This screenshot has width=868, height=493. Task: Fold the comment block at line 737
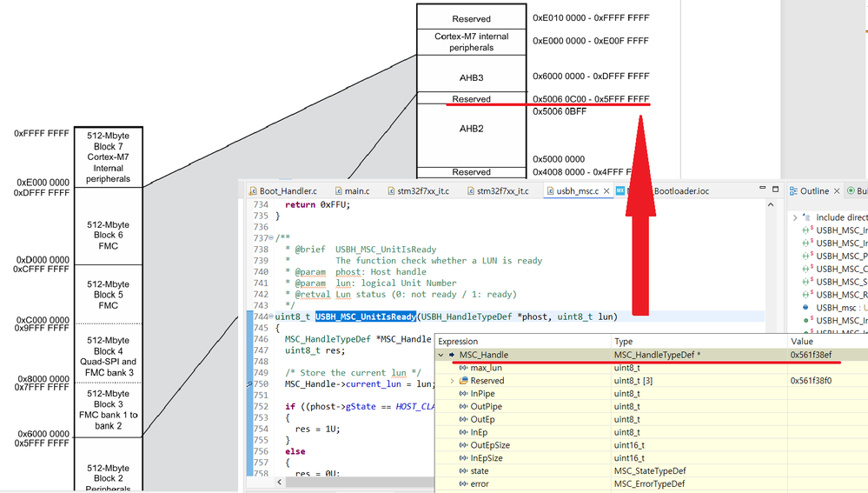click(271, 238)
